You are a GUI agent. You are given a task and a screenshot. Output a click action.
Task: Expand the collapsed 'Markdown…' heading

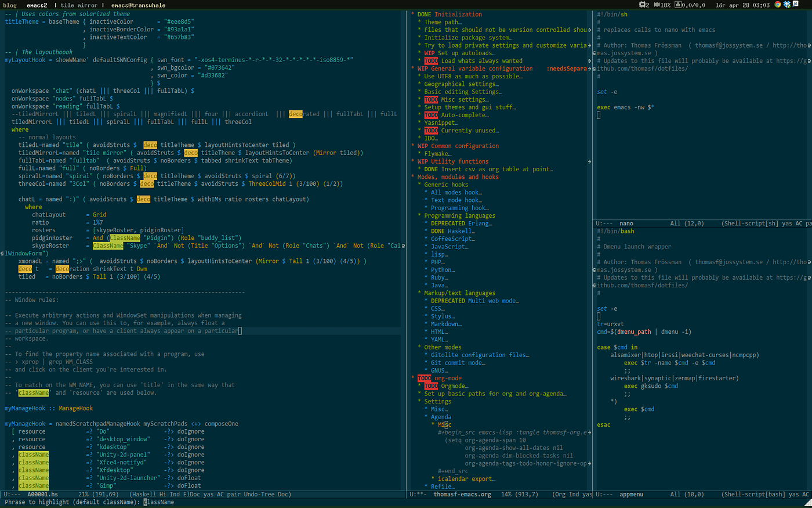(x=443, y=323)
